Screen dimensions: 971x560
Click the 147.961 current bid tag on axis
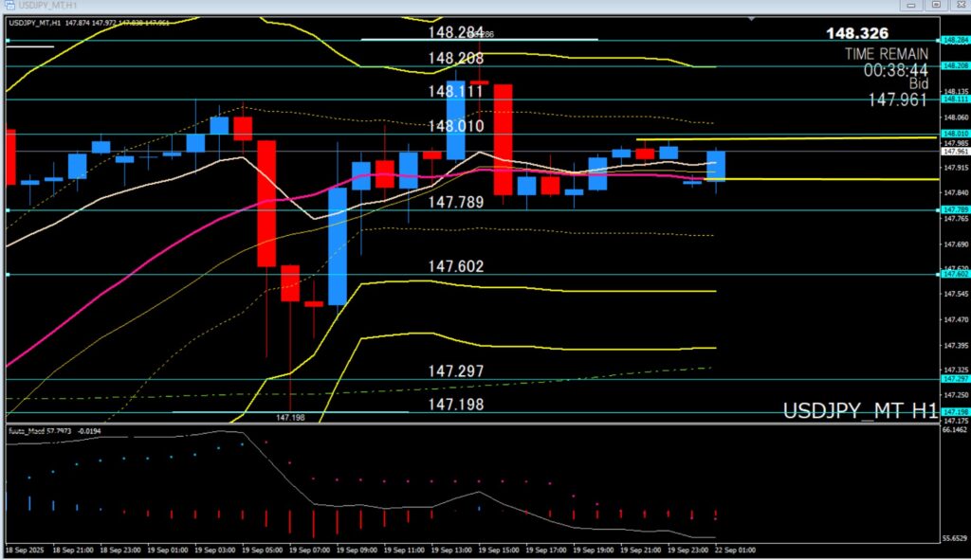click(x=953, y=151)
